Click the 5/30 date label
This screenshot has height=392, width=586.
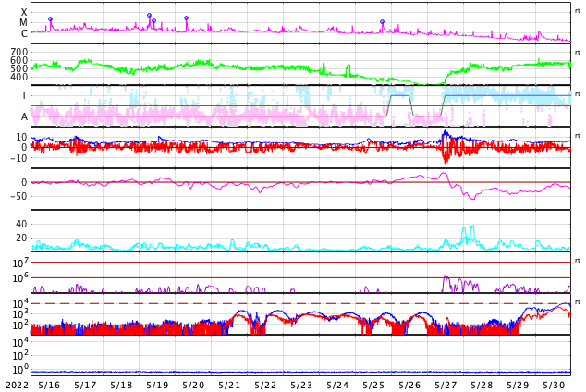pos(554,386)
